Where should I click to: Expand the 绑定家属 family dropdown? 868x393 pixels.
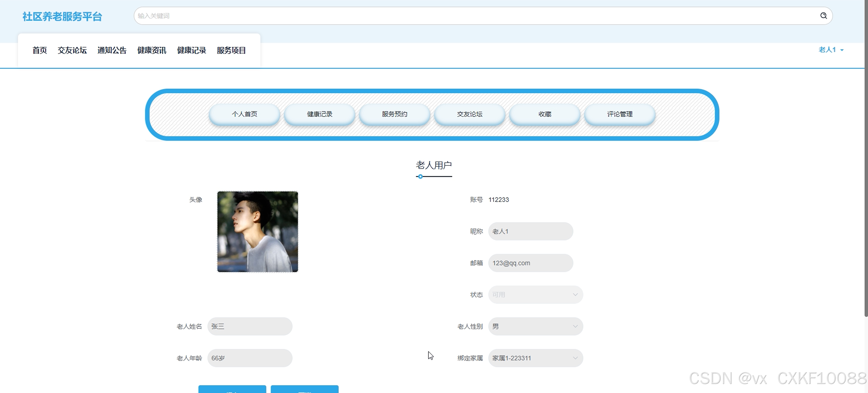535,358
